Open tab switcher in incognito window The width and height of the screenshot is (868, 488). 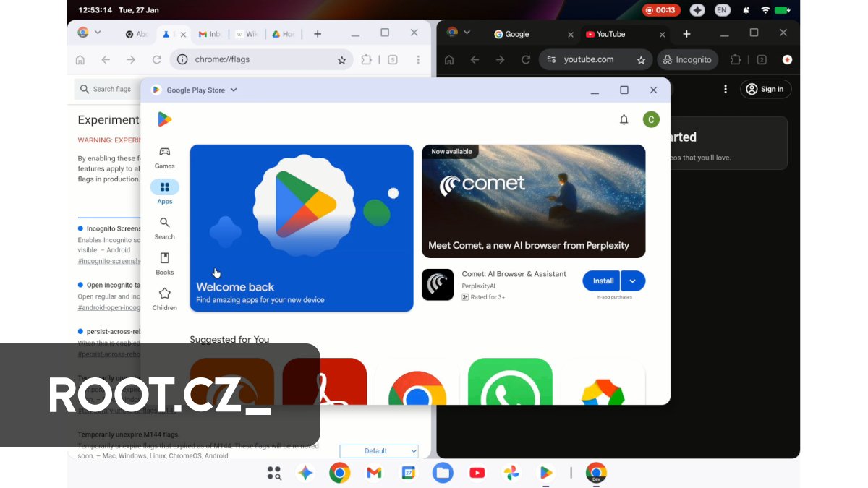click(x=762, y=60)
